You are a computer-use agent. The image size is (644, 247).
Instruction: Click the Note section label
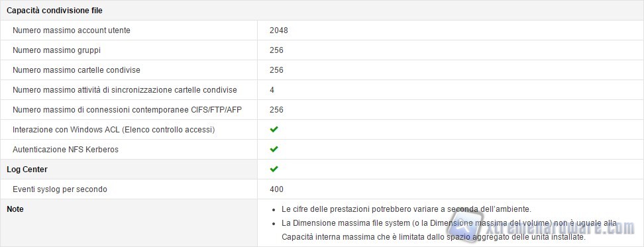tap(15, 209)
